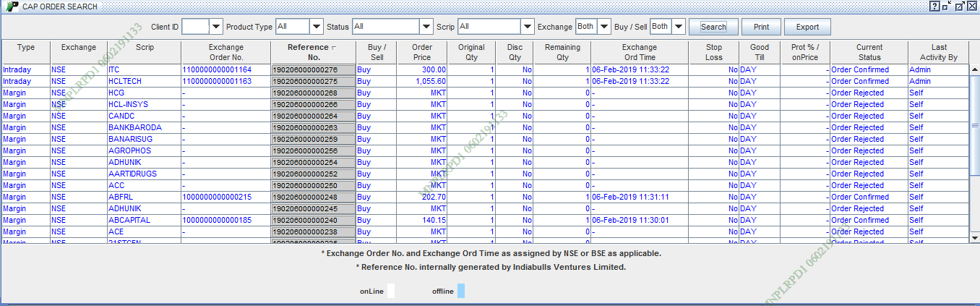Screen dimensions: 980x306
Task: Click the AGROPHOS scrip cell
Action: [143, 151]
